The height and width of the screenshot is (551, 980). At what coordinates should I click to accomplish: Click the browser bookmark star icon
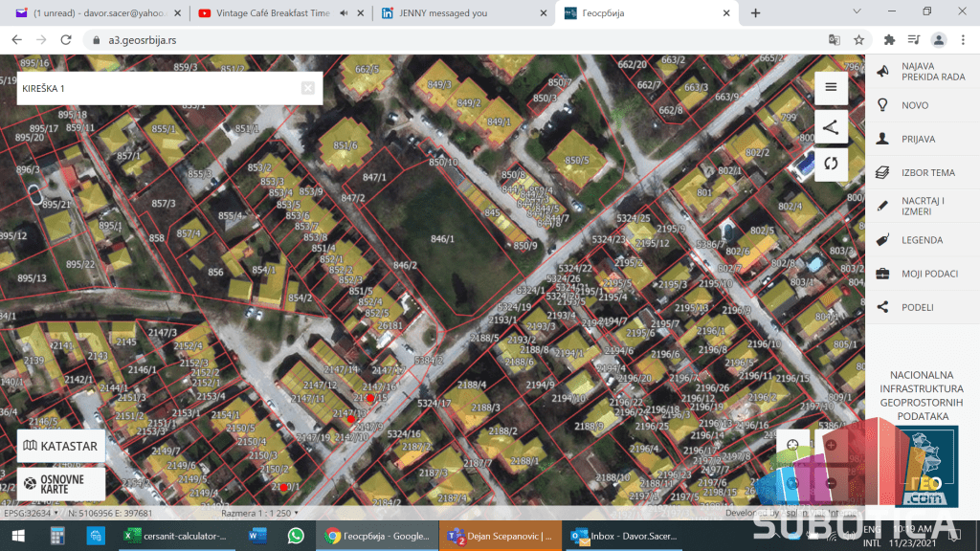(x=859, y=40)
